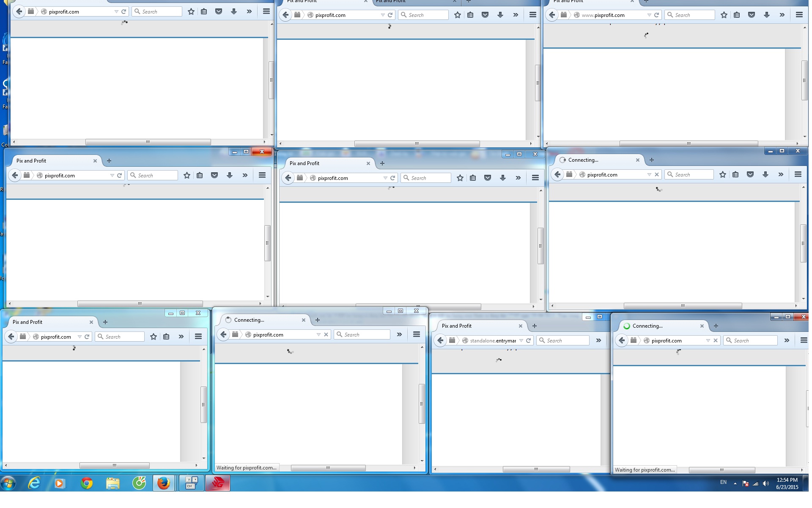This screenshot has height=508, width=812.
Task: Open toolbar overflow chevrons in standalone.entrymar window
Action: tap(598, 340)
